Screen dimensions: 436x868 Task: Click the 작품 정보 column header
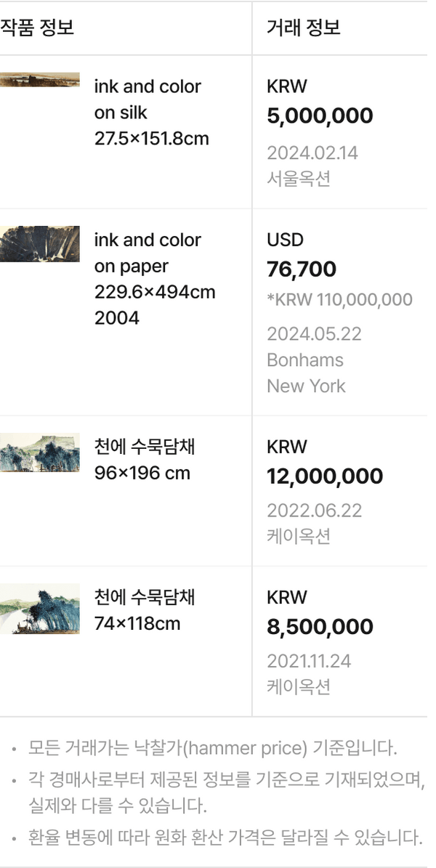(37, 28)
